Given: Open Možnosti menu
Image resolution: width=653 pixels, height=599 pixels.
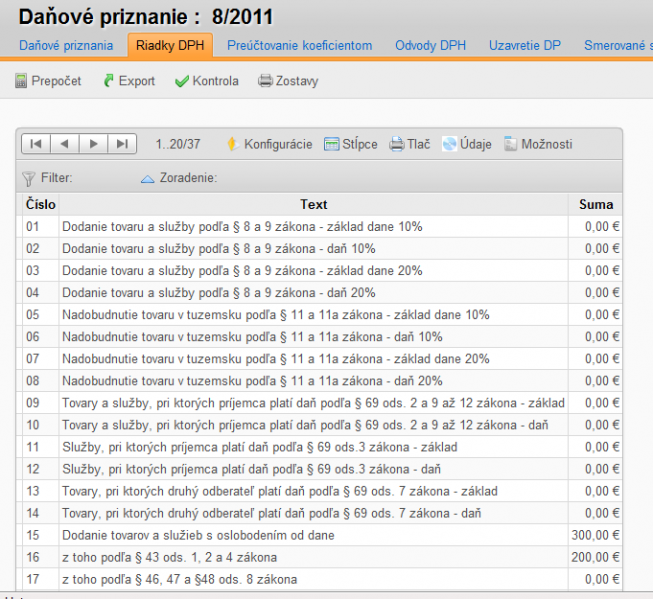Looking at the screenshot, I should pyautogui.click(x=547, y=144).
